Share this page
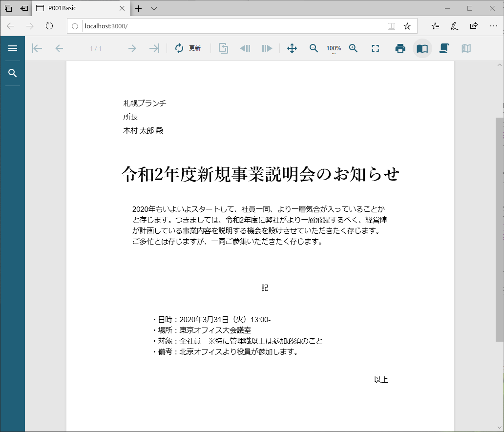Viewport: 504px width, 432px height. pyautogui.click(x=474, y=26)
